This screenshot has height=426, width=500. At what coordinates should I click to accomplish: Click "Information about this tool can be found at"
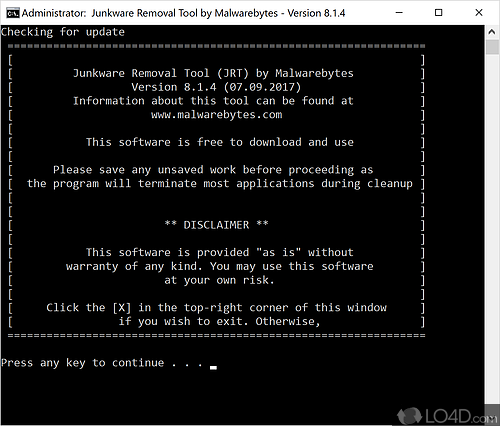213,101
